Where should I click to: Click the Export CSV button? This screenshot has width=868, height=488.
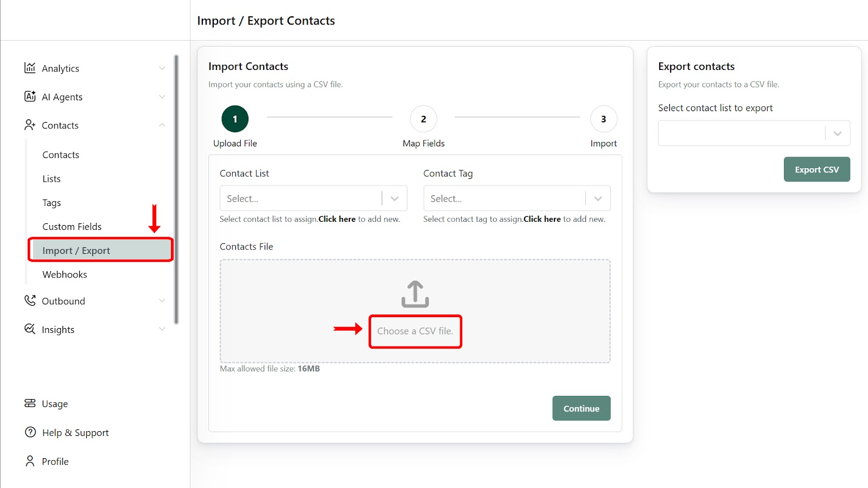click(816, 170)
